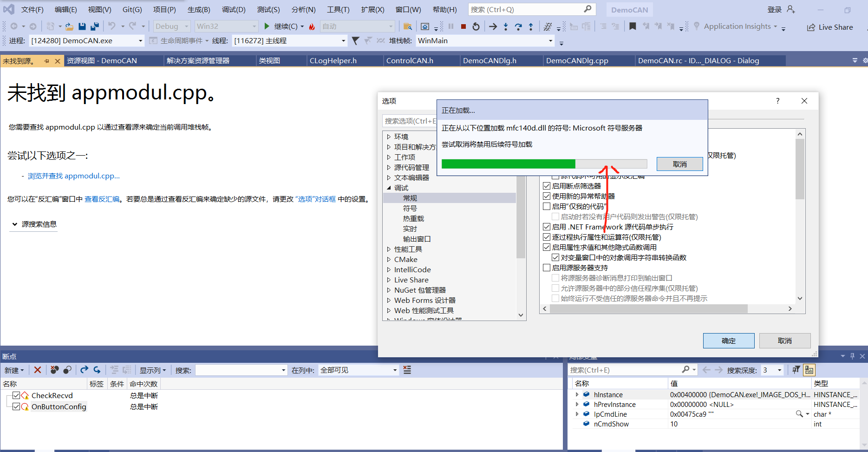
Task: Click the Restart debugging icon
Action: click(476, 26)
